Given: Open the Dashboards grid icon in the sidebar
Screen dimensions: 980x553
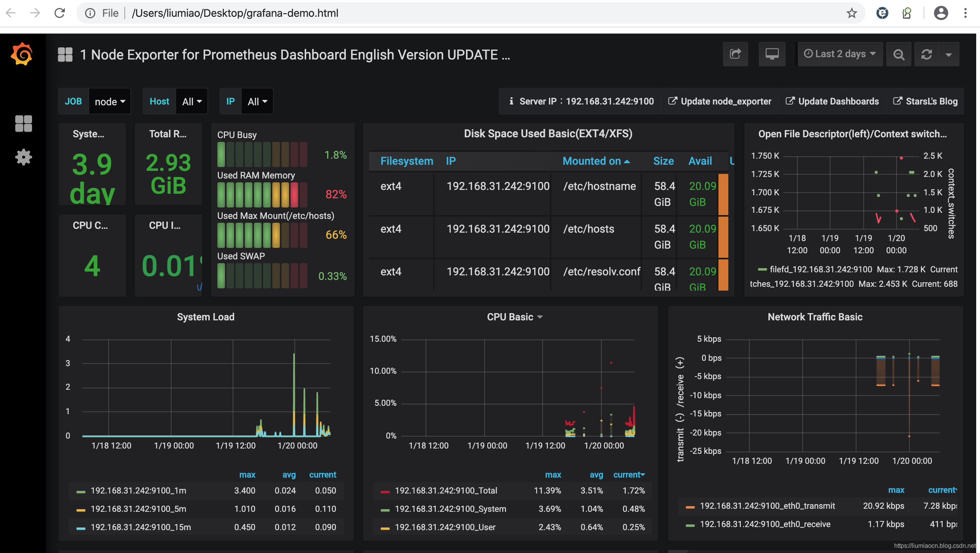Looking at the screenshot, I should [23, 124].
